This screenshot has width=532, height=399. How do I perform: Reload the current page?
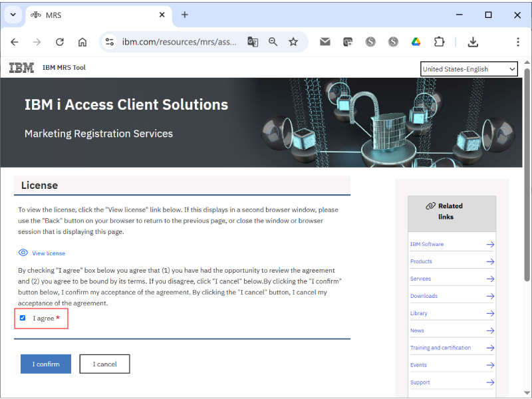pos(60,42)
